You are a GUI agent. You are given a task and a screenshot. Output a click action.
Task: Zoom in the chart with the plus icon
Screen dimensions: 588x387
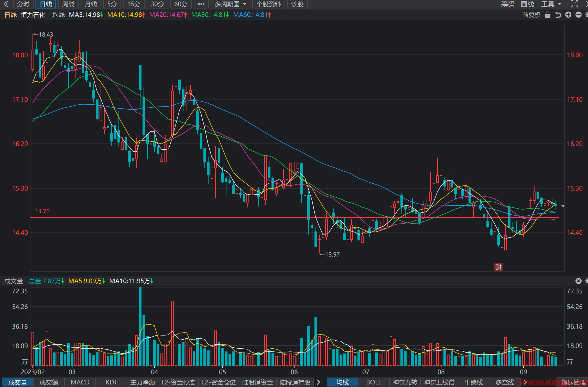(568, 15)
